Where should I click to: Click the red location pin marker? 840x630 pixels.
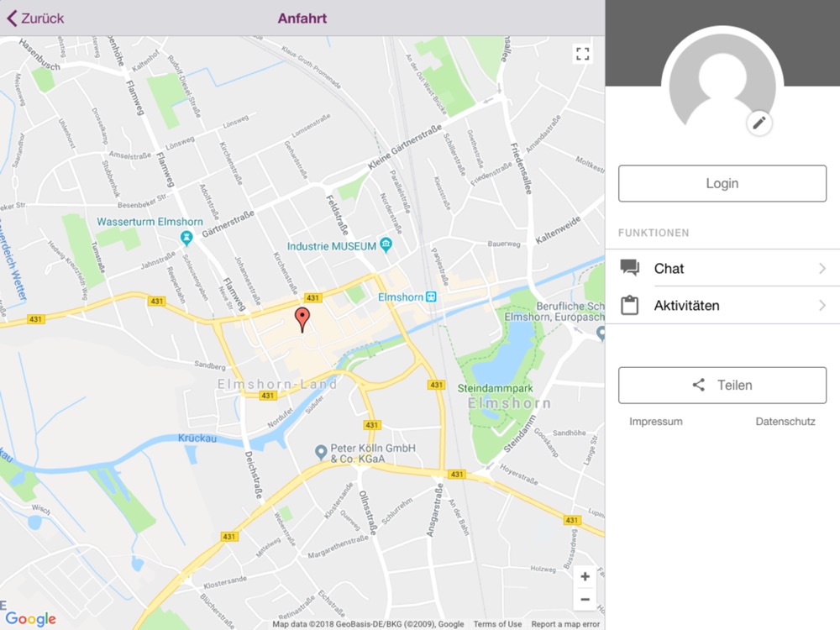point(302,320)
